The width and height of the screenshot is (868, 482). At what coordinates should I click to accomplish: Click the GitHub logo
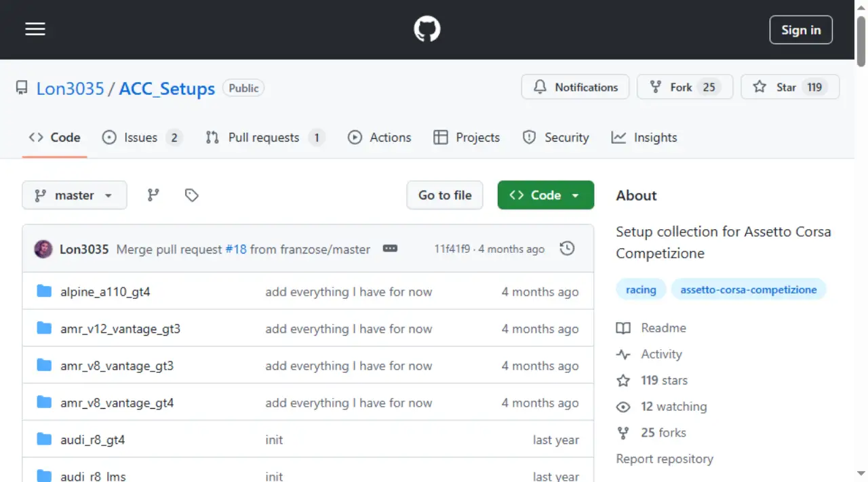(427, 29)
